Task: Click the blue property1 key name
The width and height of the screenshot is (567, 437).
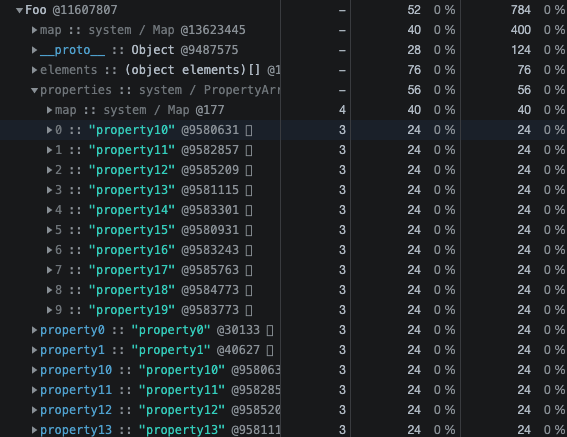Action: [x=72, y=350]
